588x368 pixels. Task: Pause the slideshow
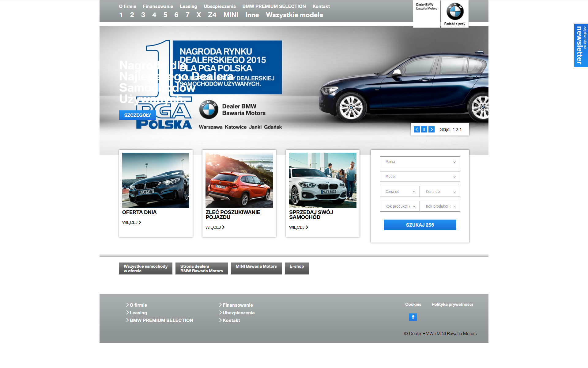click(x=424, y=129)
